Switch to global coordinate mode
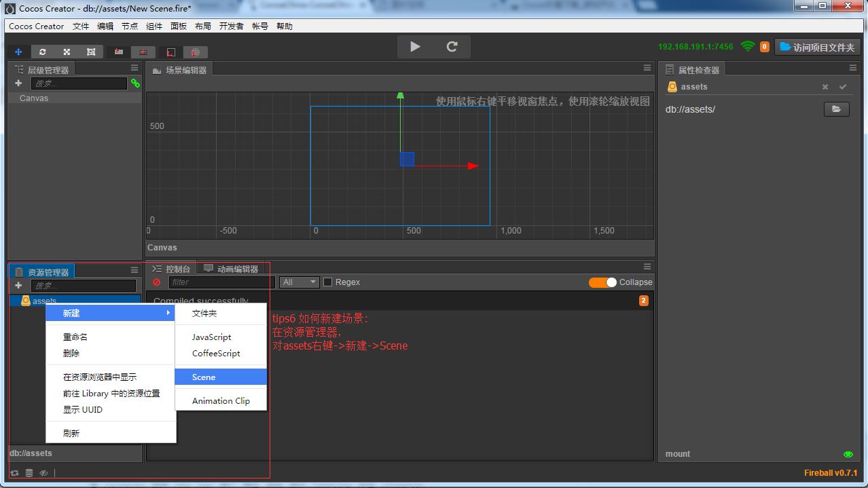Viewport: 868px width, 488px height. point(196,52)
